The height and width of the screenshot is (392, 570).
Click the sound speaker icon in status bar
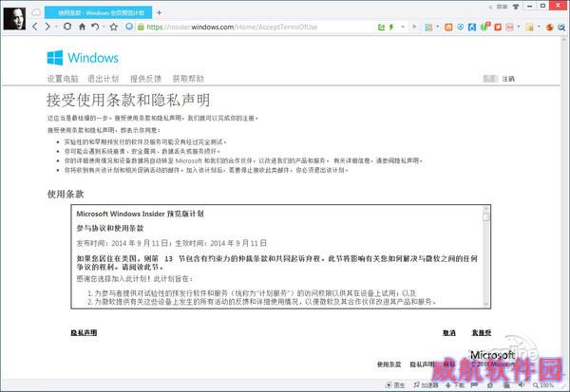click(522, 384)
